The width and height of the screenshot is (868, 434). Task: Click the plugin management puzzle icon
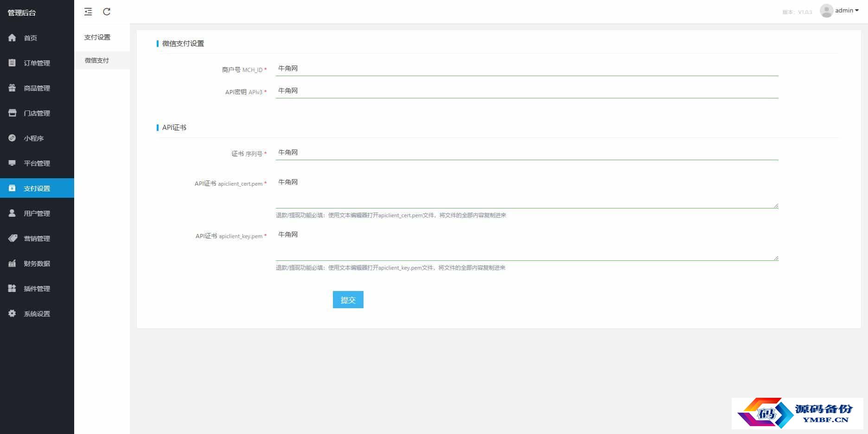tap(12, 288)
